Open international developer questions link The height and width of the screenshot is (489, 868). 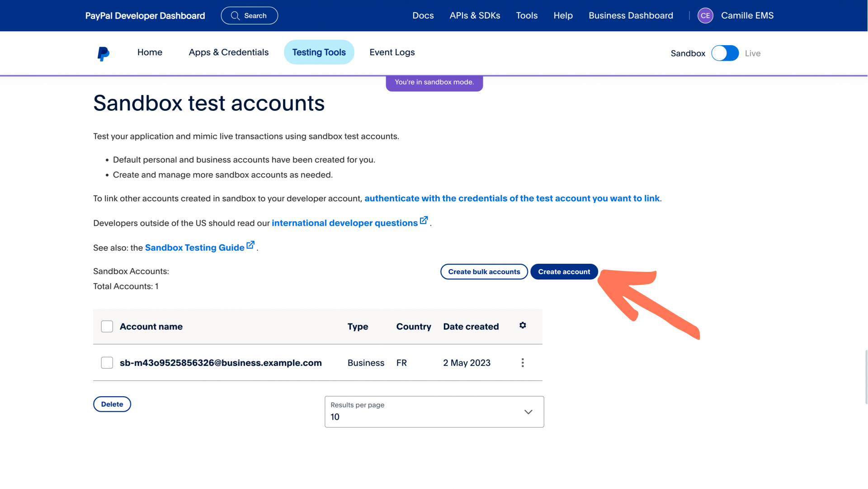[x=344, y=223]
